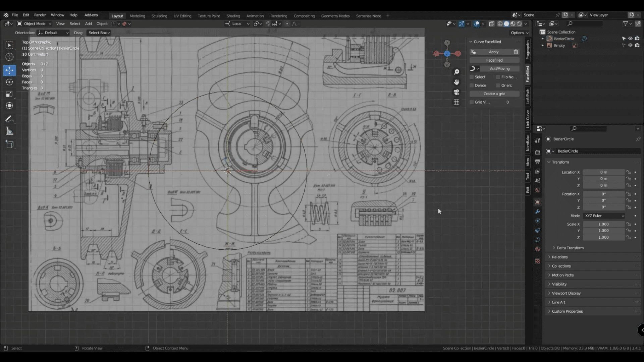Choose the Annotate pencil tool
Viewport: 644px width, 362px height.
(9, 119)
